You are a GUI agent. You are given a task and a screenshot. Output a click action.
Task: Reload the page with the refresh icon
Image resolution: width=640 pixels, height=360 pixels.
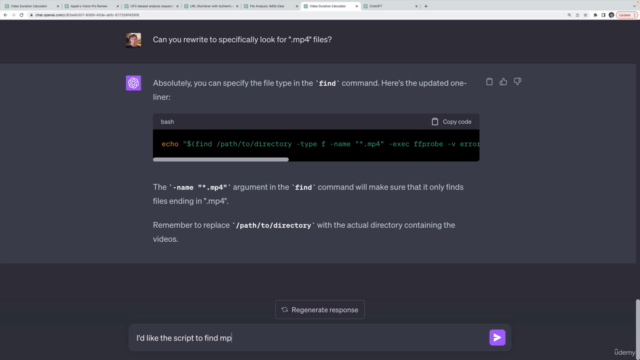coord(22,15)
